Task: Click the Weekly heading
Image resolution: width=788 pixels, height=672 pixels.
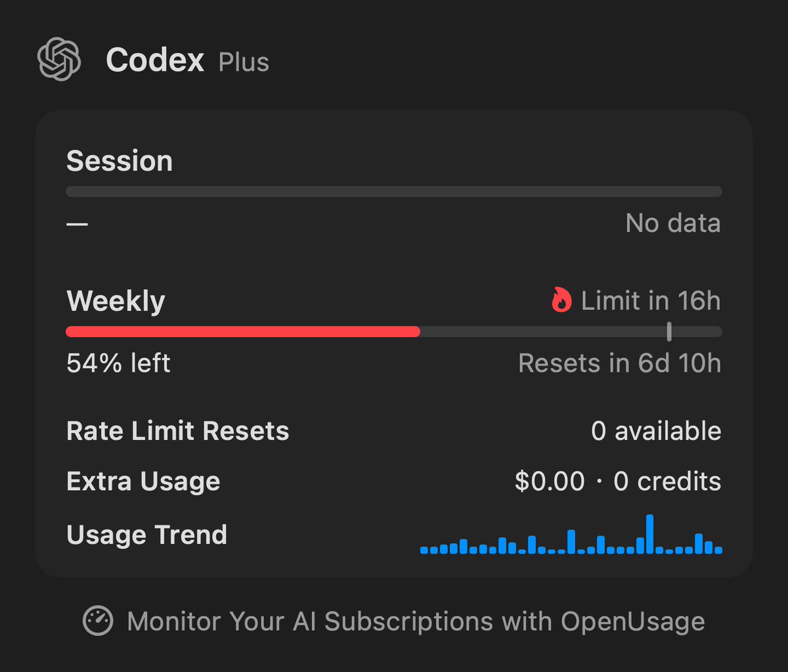Action: point(116,301)
